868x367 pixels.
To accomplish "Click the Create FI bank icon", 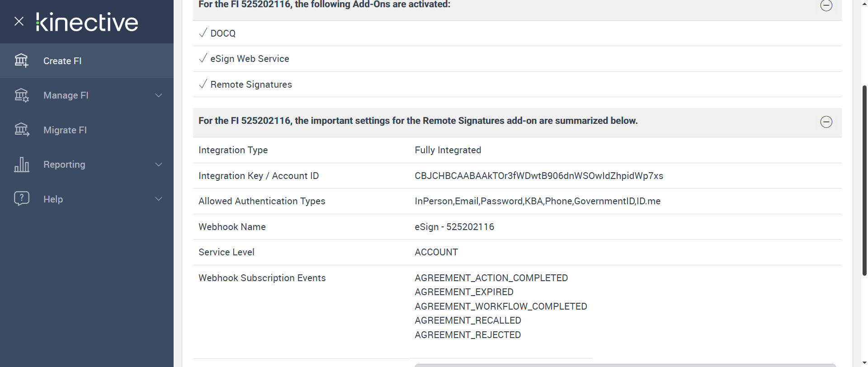I will pos(21,61).
